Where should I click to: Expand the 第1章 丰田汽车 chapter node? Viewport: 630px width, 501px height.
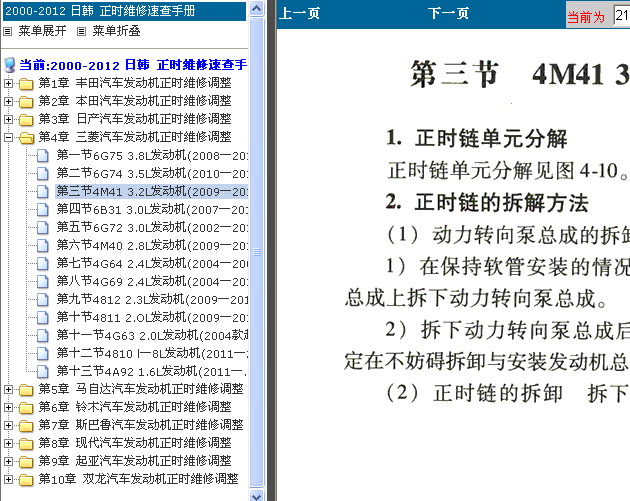pos(8,84)
